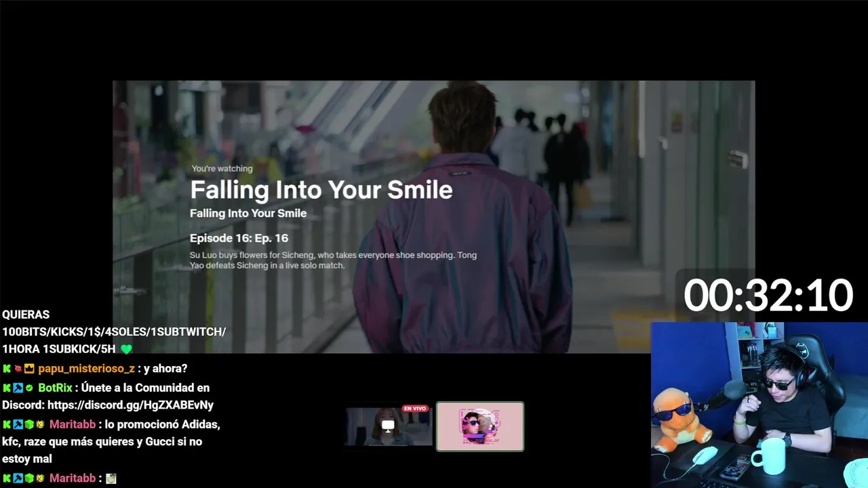Click the crown badge beside papu_misterioso_z
868x488 pixels.
(29, 369)
